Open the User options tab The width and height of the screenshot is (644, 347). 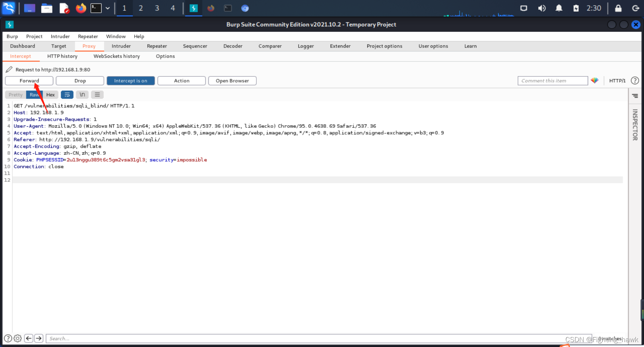coord(433,46)
